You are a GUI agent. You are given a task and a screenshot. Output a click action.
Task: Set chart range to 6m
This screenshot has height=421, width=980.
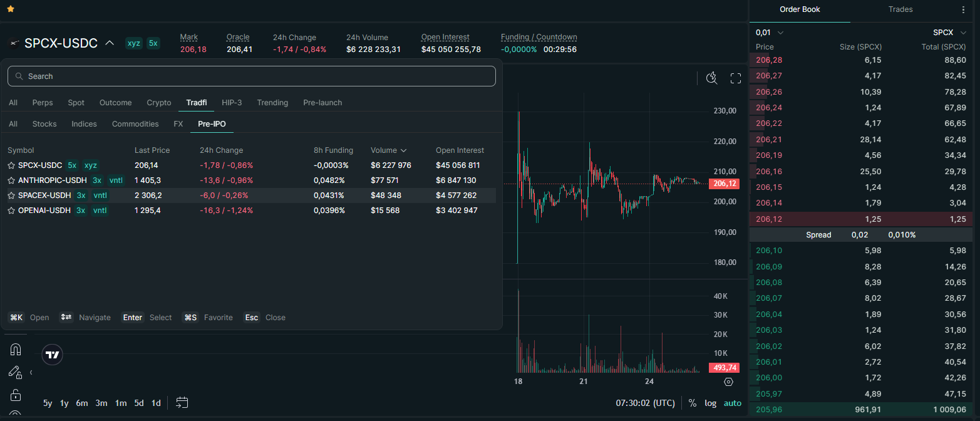82,403
